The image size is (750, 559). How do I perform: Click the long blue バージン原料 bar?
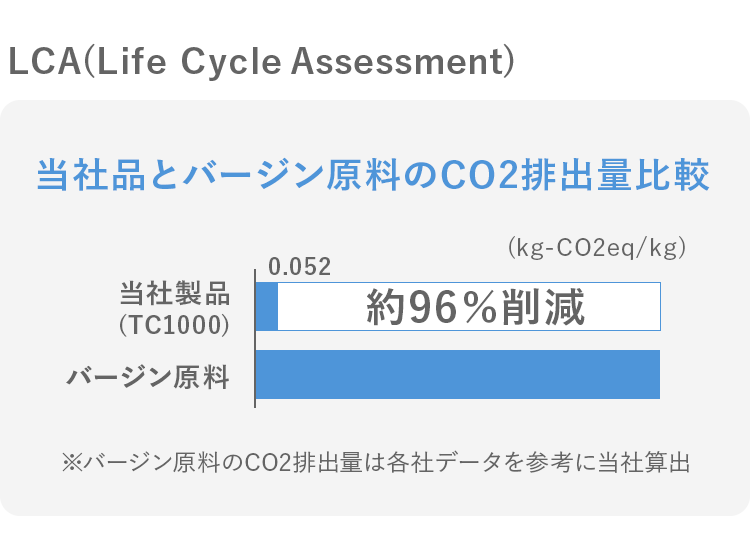coord(459,374)
